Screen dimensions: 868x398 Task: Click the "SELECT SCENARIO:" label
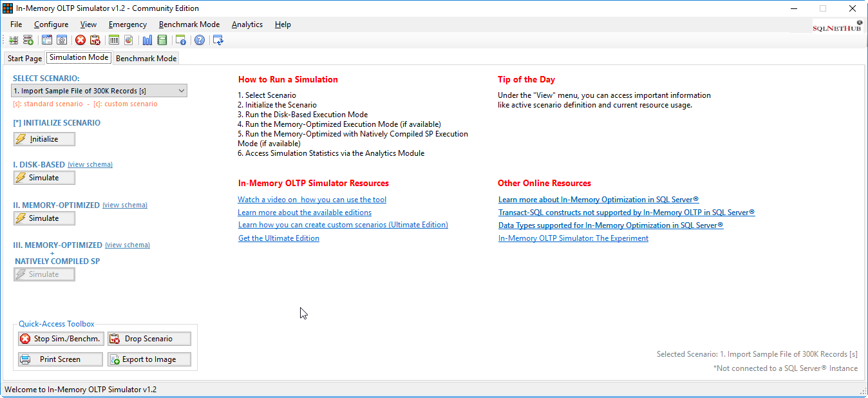(46, 79)
